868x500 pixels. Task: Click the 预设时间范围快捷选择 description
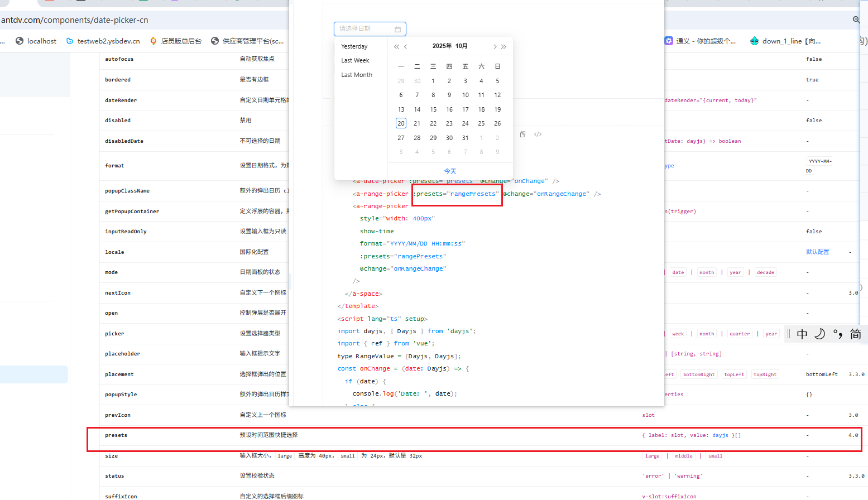pyautogui.click(x=268, y=435)
